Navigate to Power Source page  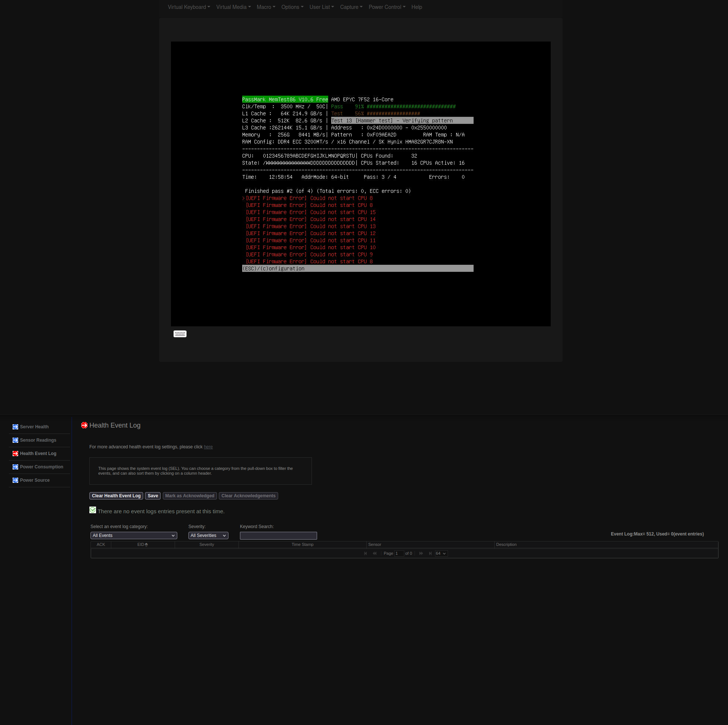click(x=34, y=481)
